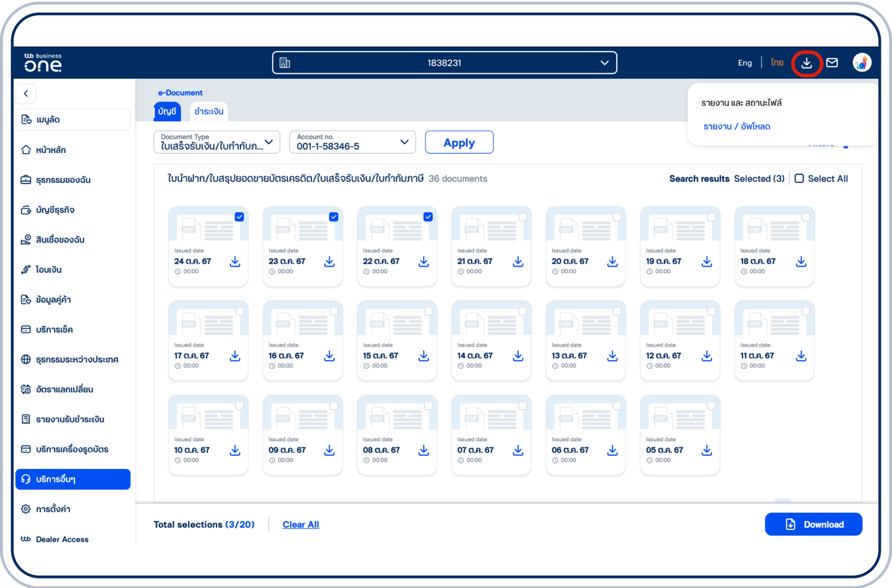Download the 24 ต.ค. 67 document
Image resolution: width=892 pixels, height=588 pixels.
pyautogui.click(x=235, y=262)
